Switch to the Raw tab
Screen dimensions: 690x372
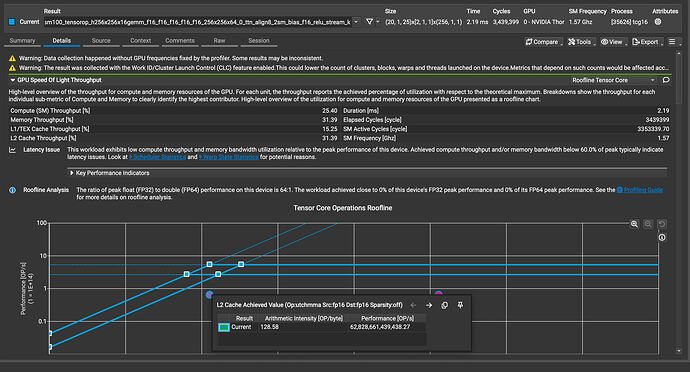tap(220, 41)
